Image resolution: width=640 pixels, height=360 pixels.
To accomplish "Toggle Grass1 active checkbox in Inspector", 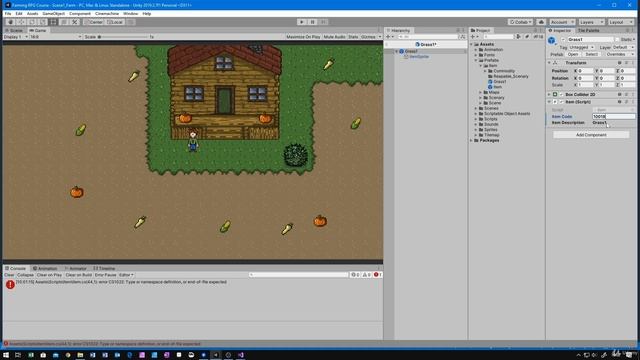I will (x=563, y=40).
